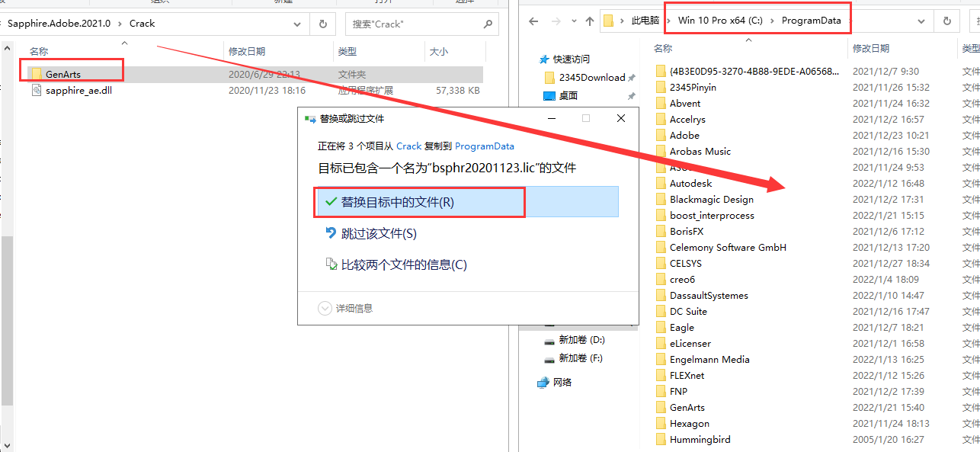Viewport: 980px width, 452px height.
Task: Expand the chevron after This PC (此电脑) in the path
Action: 668,21
